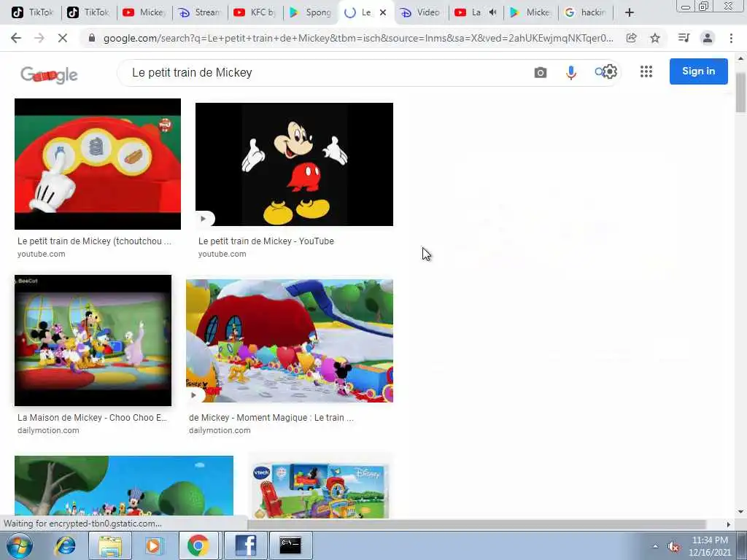Click the address bar URL
The image size is (747, 560).
pyautogui.click(x=358, y=38)
